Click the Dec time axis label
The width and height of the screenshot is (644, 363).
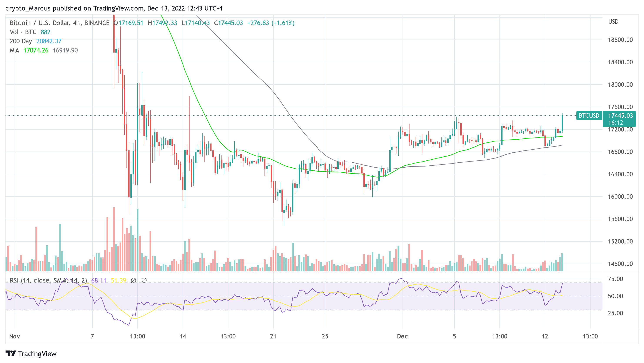402,336
